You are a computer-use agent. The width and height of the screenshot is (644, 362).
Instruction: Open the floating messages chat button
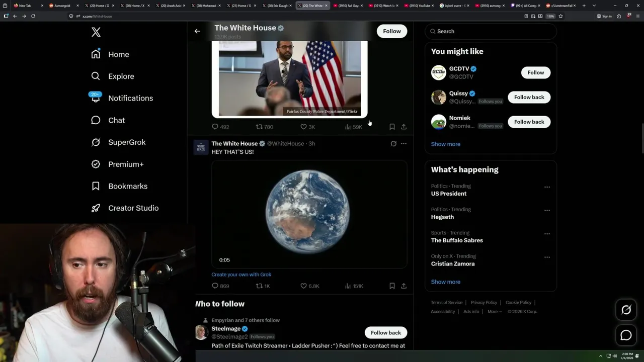coord(626,335)
